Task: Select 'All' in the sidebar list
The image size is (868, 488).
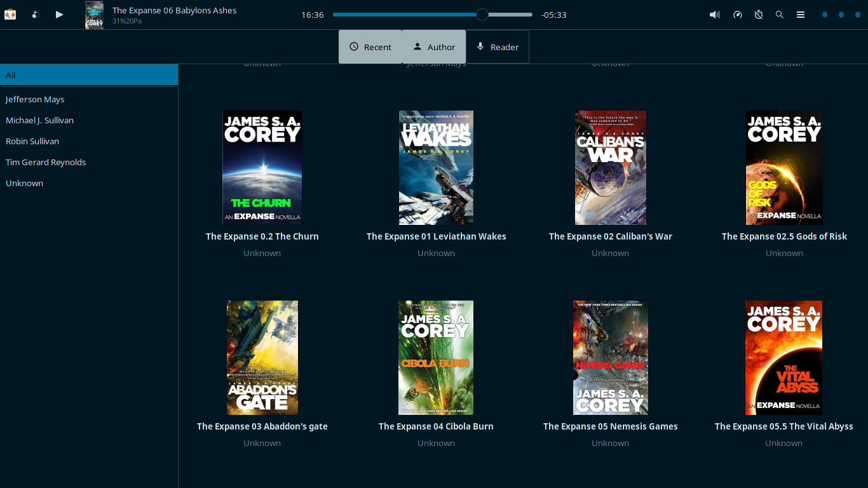Action: [88, 75]
